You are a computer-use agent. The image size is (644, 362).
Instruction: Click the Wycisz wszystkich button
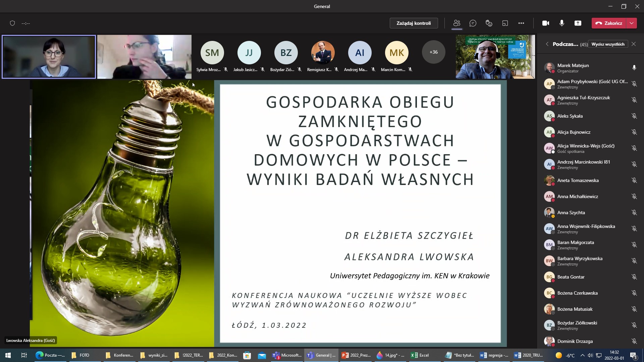point(608,44)
